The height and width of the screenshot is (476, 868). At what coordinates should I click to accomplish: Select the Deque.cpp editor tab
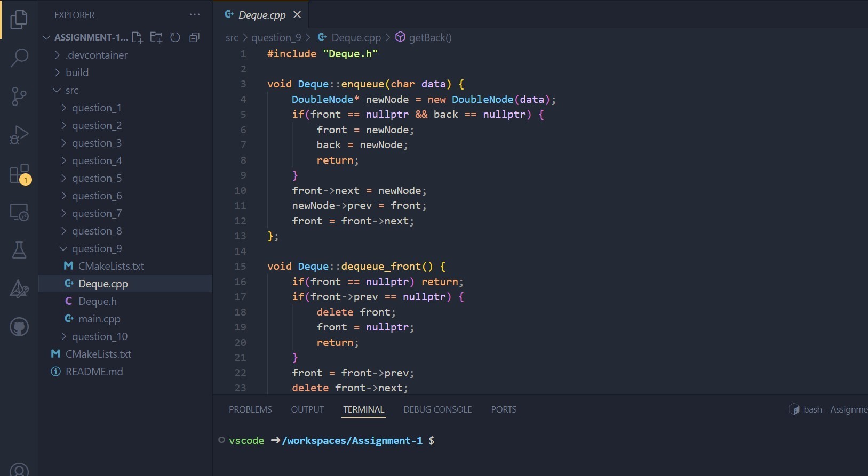point(261,15)
